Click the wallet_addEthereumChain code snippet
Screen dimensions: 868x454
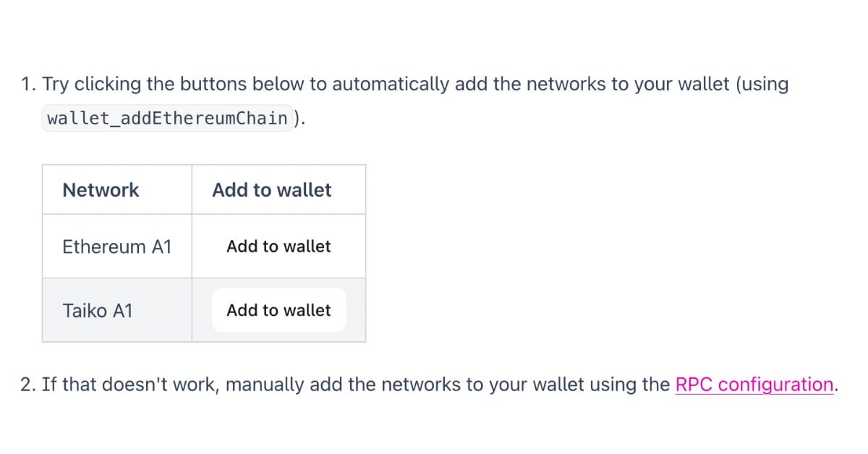tap(167, 118)
